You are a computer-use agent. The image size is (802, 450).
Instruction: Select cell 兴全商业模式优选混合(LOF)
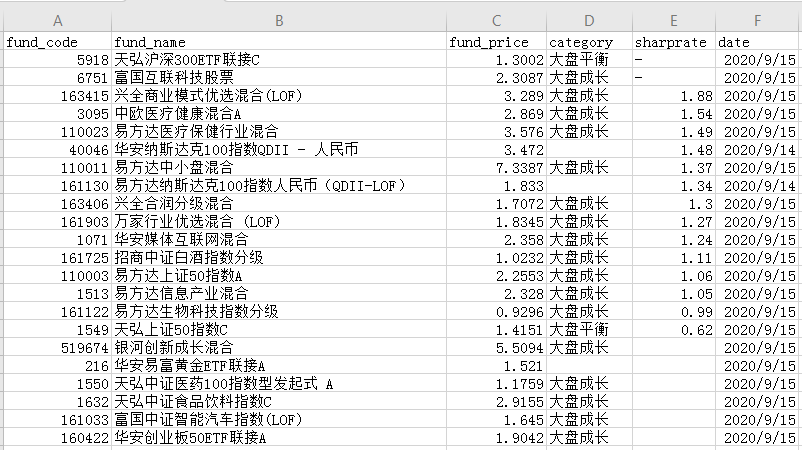pyautogui.click(x=279, y=95)
